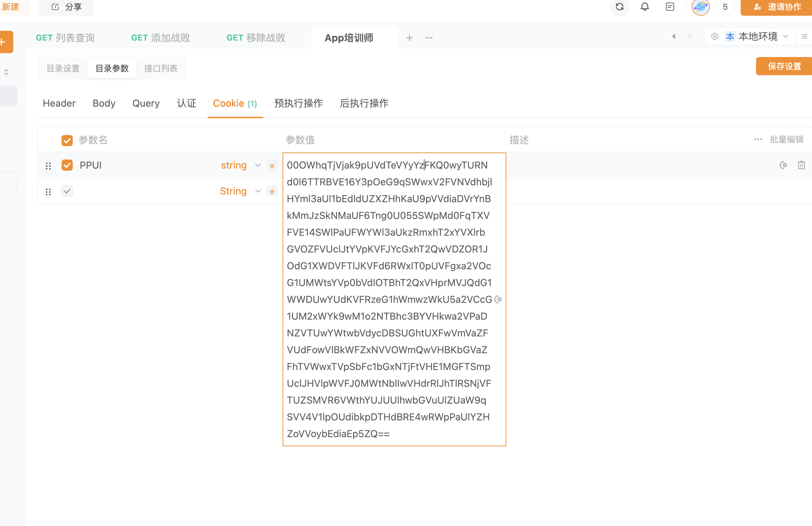
Task: Open the 本地环境 environment dropdown
Action: click(757, 36)
